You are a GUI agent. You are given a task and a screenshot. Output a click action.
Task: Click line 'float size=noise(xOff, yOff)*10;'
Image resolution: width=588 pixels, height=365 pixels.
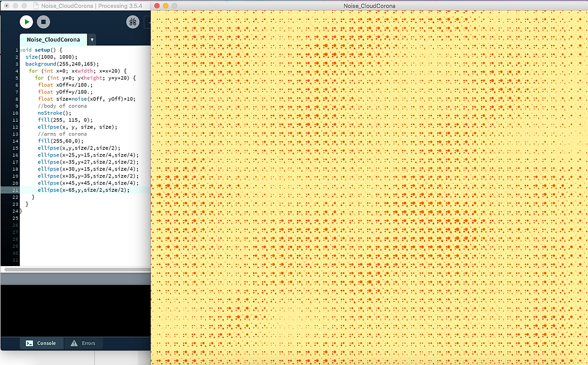(86, 99)
